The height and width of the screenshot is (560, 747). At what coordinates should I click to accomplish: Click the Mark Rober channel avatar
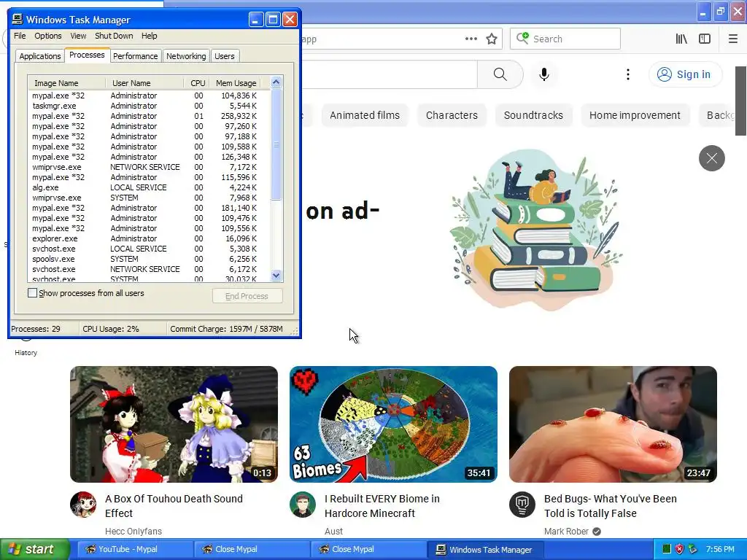(x=522, y=505)
